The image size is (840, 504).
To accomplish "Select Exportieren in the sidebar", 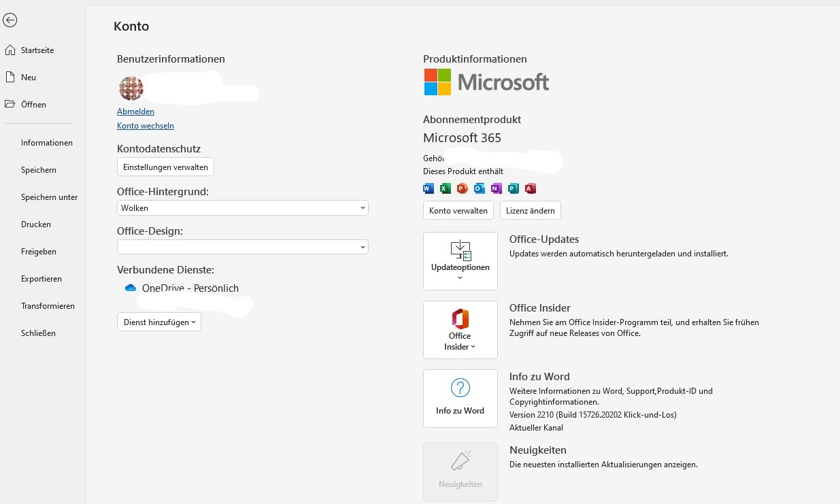I will 43,278.
